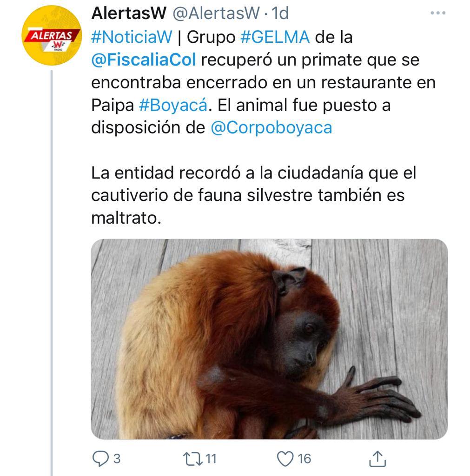The image size is (470, 476).
Task: Tap the share upload icon
Action: point(377,458)
